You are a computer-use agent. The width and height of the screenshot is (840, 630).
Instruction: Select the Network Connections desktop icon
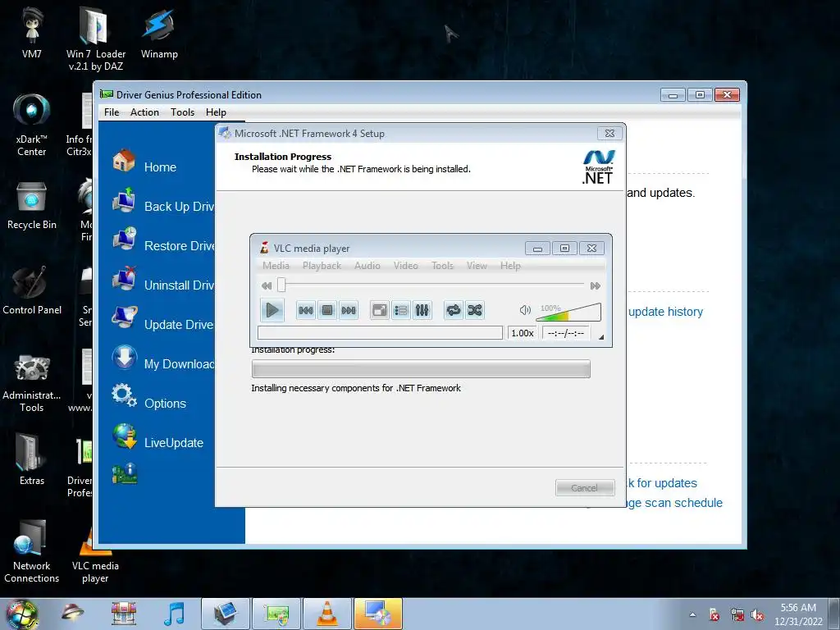point(32,552)
